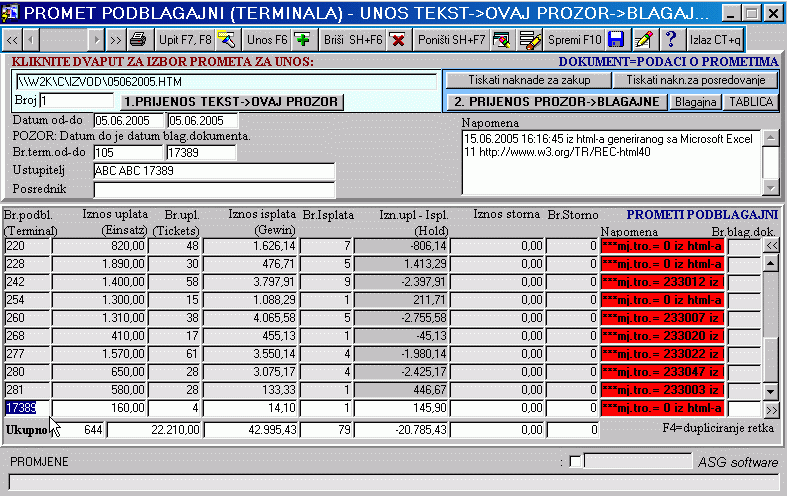Toggle the checkbox next to PROMJENE bar
This screenshot has width=787, height=496.
pyautogui.click(x=575, y=461)
